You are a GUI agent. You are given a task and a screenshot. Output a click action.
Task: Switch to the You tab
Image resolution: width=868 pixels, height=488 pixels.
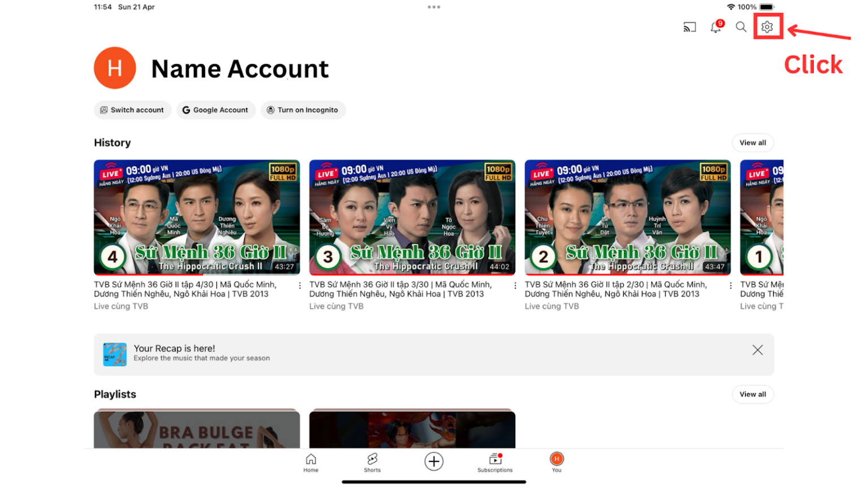(556, 461)
